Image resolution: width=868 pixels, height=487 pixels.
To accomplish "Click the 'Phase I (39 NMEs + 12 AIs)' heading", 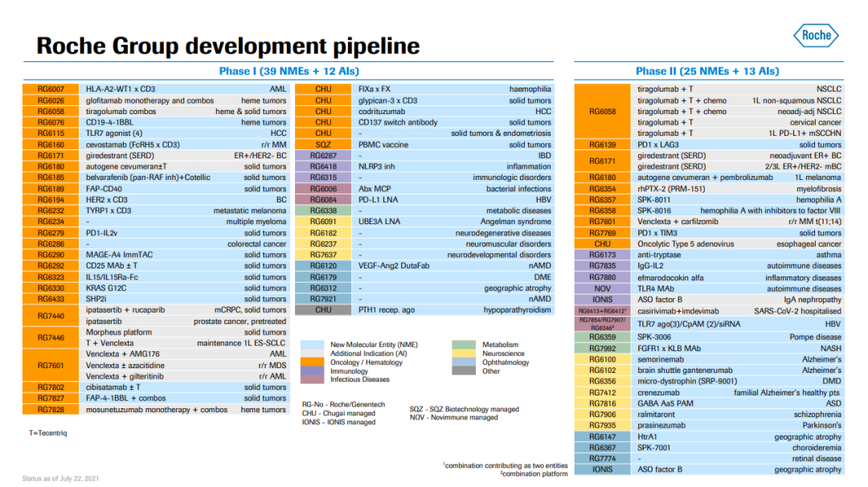I will point(289,72).
